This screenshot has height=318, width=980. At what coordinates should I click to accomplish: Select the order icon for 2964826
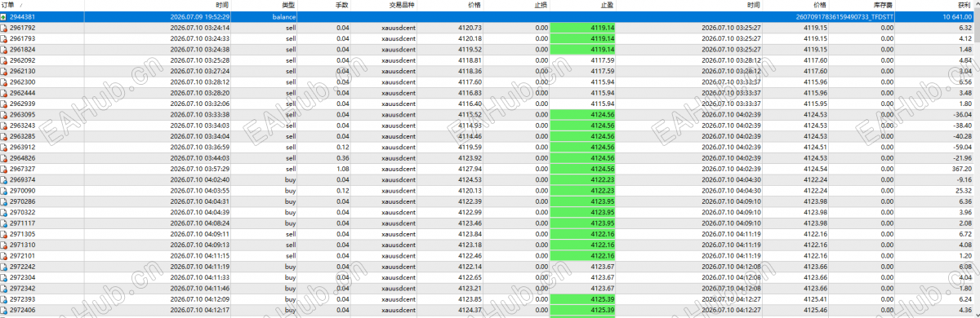[x=4, y=158]
